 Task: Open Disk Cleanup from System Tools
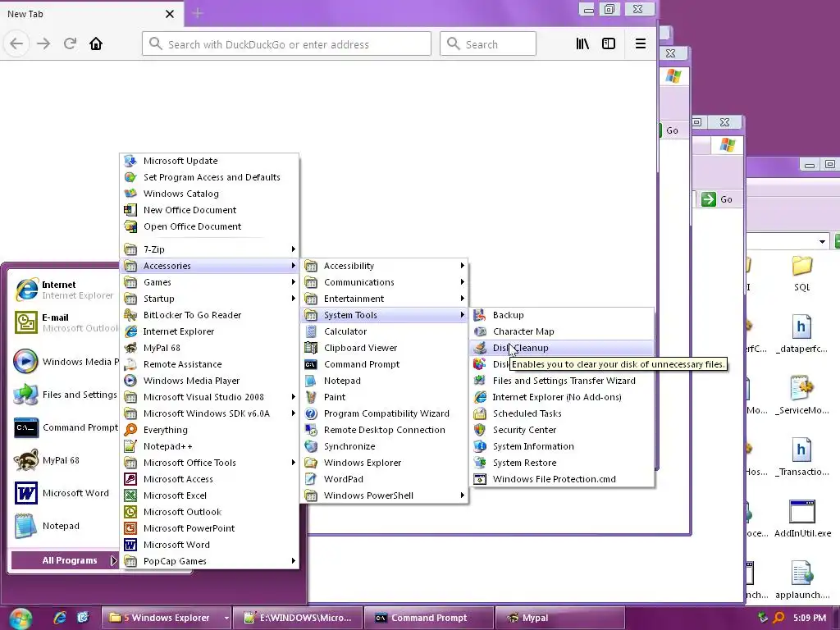coord(561,348)
